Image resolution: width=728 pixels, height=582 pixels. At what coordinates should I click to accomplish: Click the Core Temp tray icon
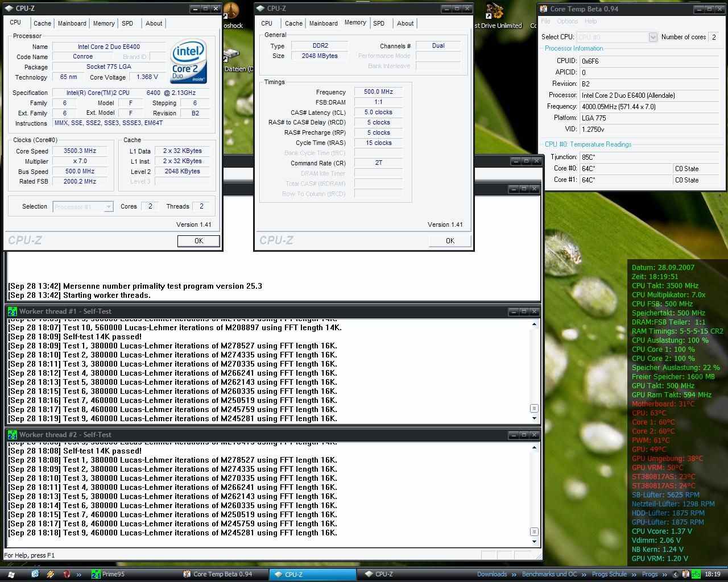click(x=686, y=574)
